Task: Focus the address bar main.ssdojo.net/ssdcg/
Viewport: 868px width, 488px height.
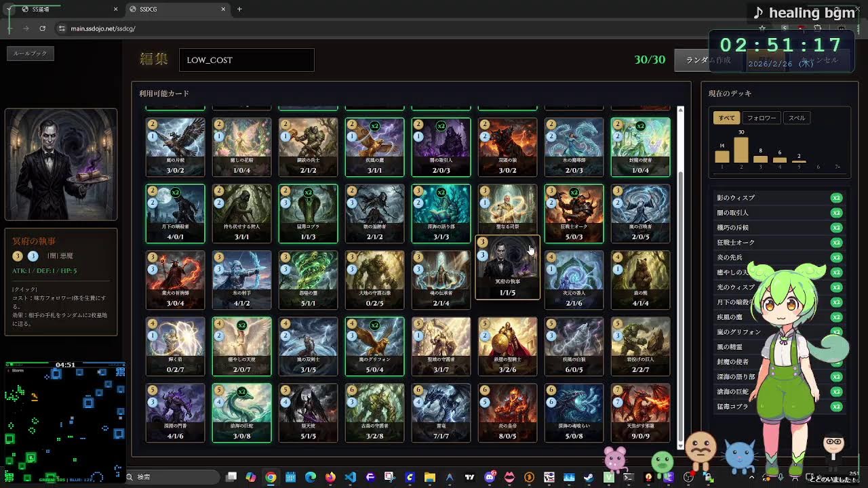Action: (x=103, y=28)
